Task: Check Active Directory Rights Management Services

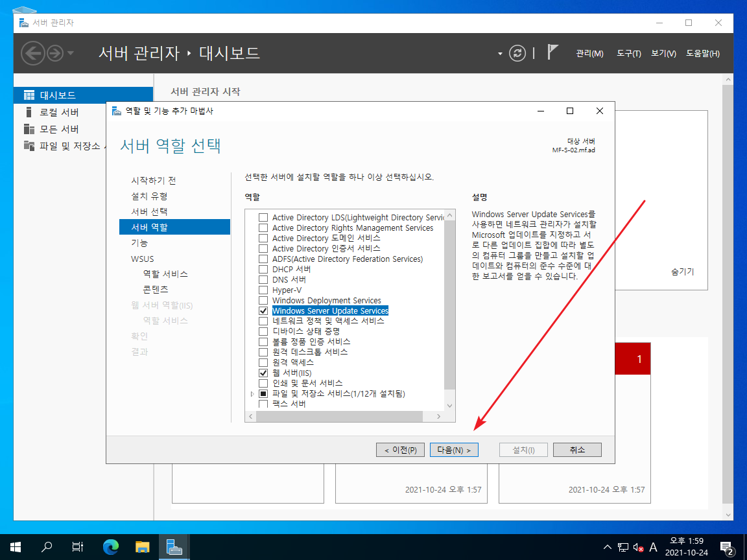Action: 263,228
